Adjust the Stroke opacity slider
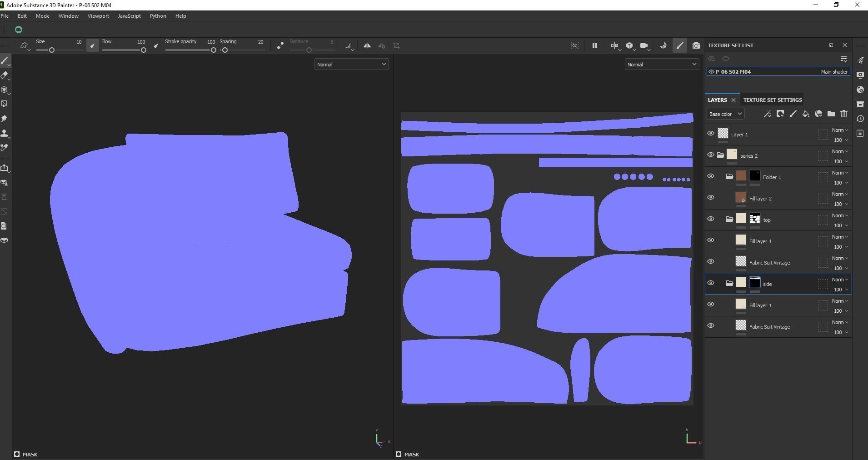This screenshot has height=460, width=868. 190,50
